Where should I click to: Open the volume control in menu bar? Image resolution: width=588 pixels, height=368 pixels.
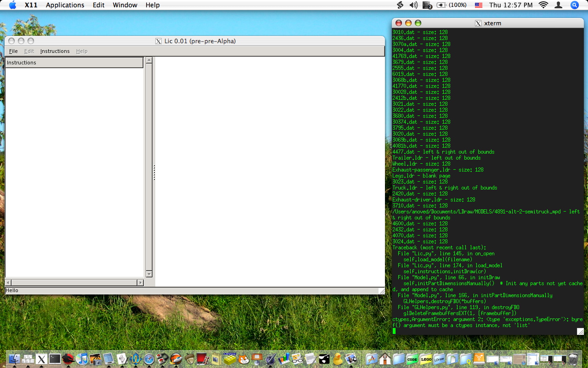(x=413, y=5)
